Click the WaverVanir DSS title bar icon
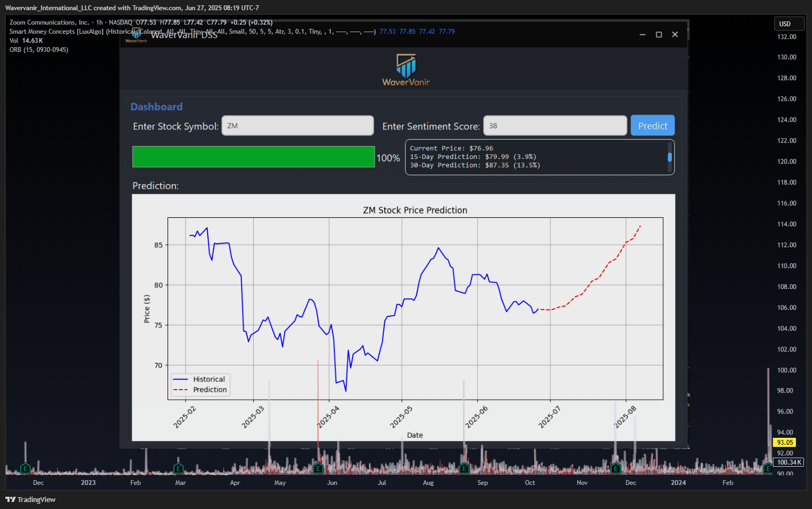 pos(136,35)
